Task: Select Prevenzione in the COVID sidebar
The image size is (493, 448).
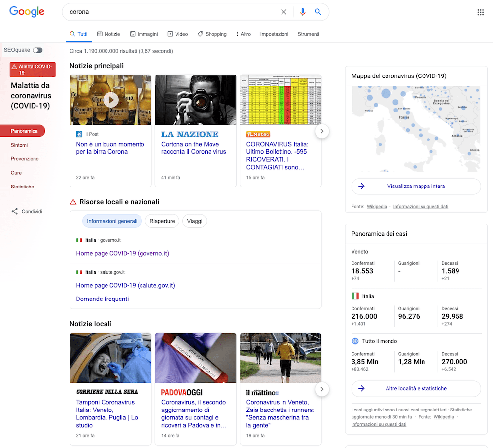Action: (25, 159)
